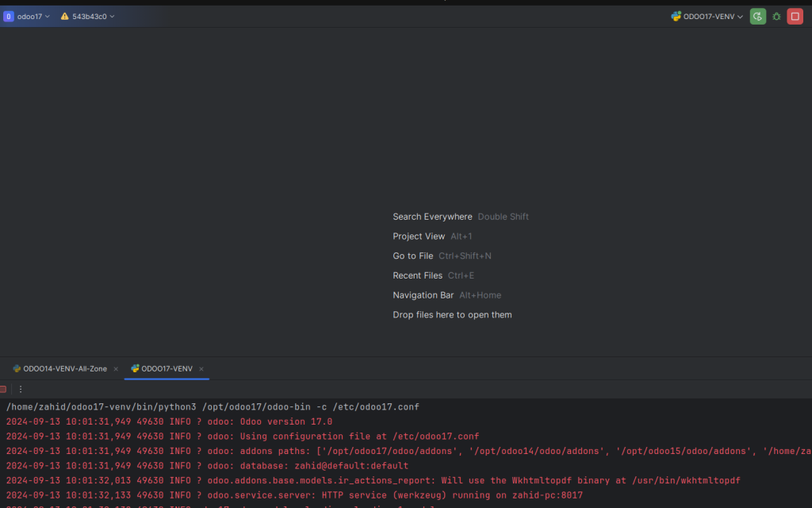This screenshot has height=508, width=812.
Task: Click the python3 odoo-bin command line in console
Action: click(213, 407)
